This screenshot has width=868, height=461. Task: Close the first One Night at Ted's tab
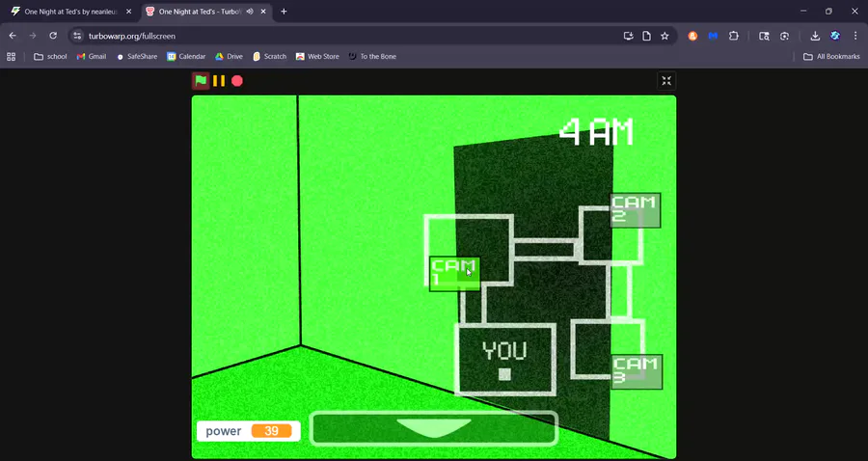point(128,11)
